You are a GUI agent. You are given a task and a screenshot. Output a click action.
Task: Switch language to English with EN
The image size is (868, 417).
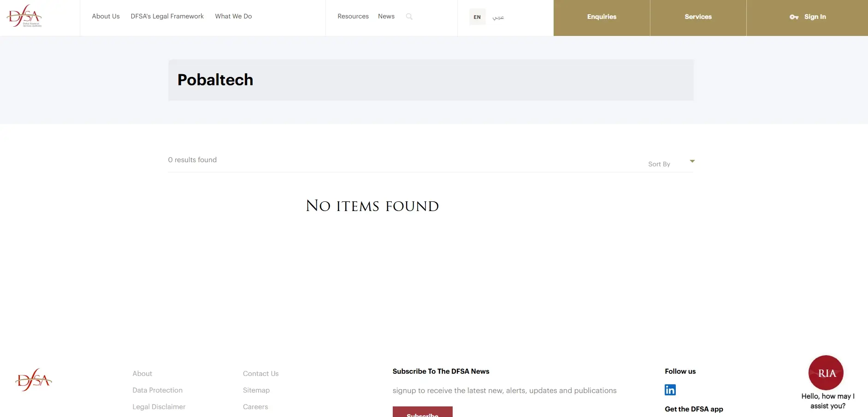[477, 17]
